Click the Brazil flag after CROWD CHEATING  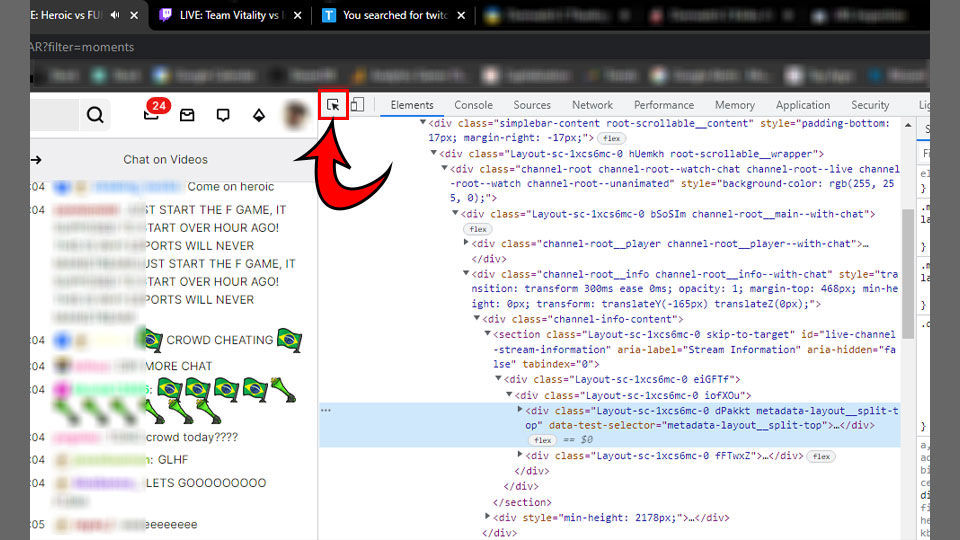pos(289,340)
